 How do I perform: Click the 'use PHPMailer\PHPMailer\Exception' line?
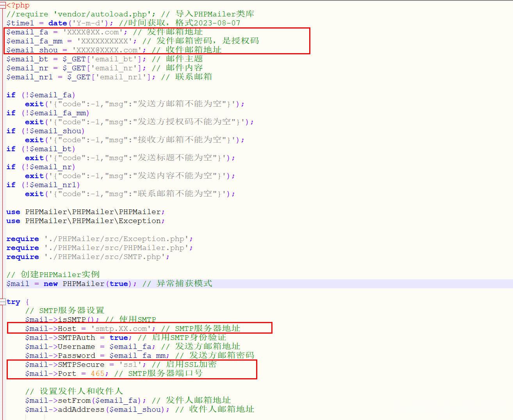[x=85, y=221]
